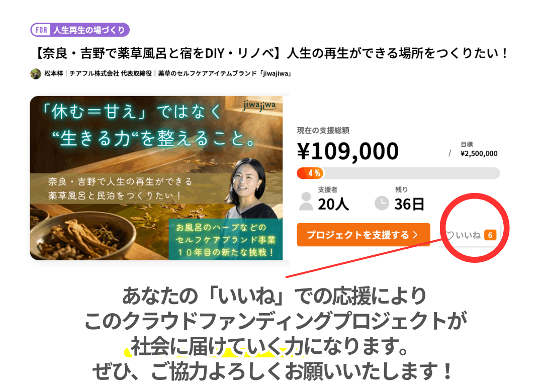Open the 人生再生の場づくり category tag
The image size is (543, 392).
tap(80, 30)
